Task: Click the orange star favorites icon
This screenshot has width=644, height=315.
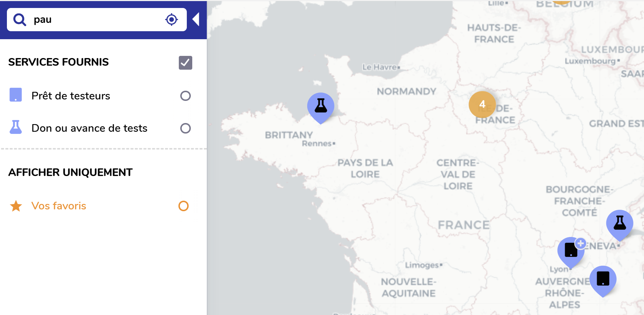Action: (16, 206)
